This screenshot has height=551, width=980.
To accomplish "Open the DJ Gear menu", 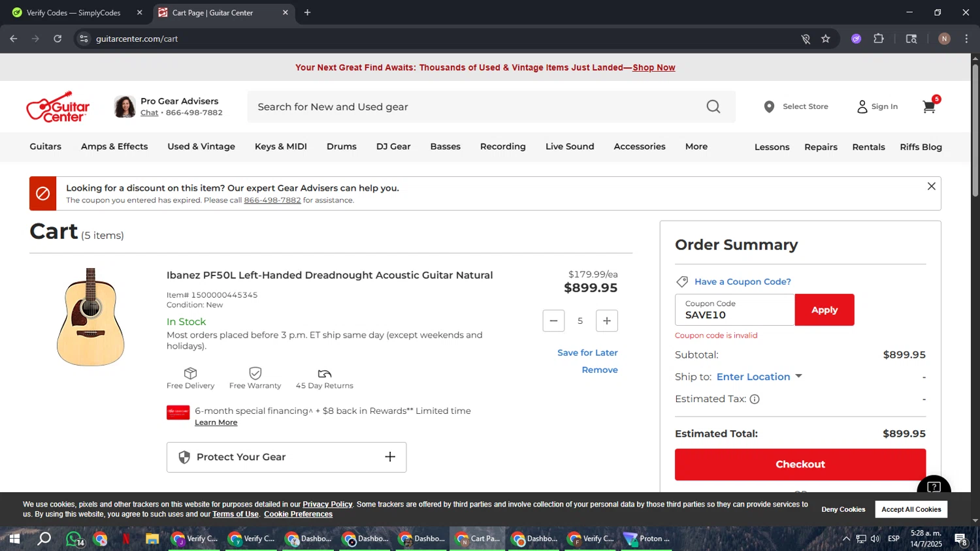I will (x=393, y=146).
